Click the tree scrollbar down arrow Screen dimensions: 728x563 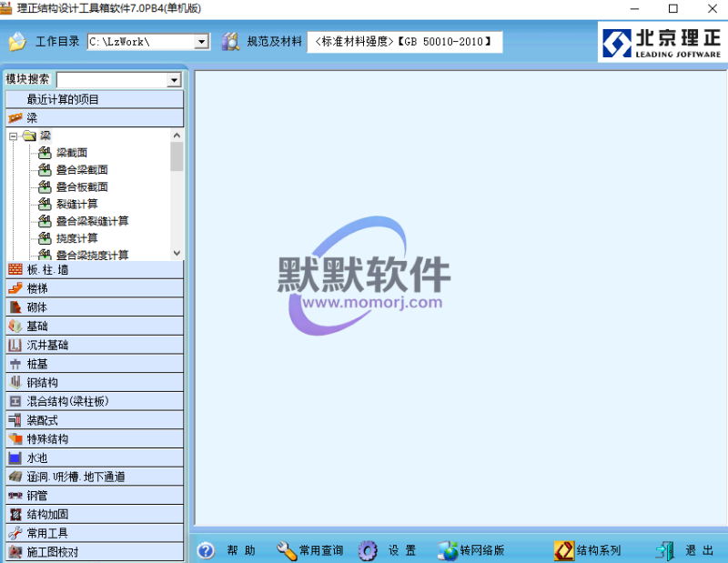177,254
